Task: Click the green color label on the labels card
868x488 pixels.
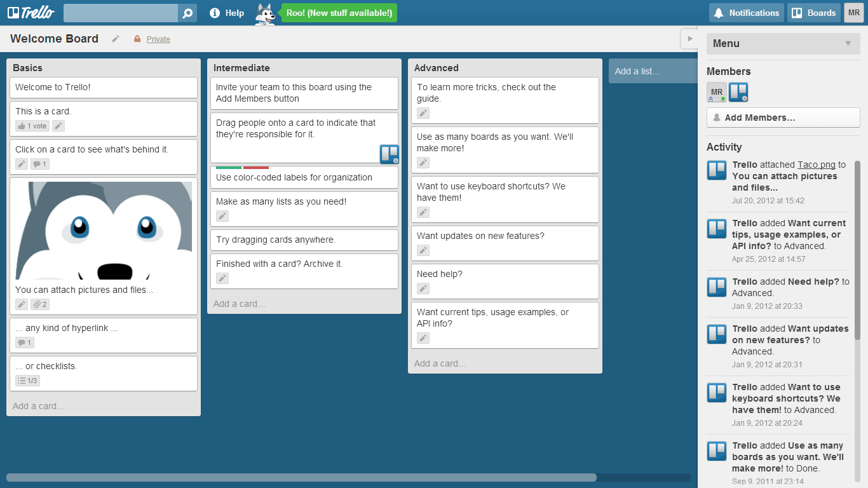Action: point(228,168)
